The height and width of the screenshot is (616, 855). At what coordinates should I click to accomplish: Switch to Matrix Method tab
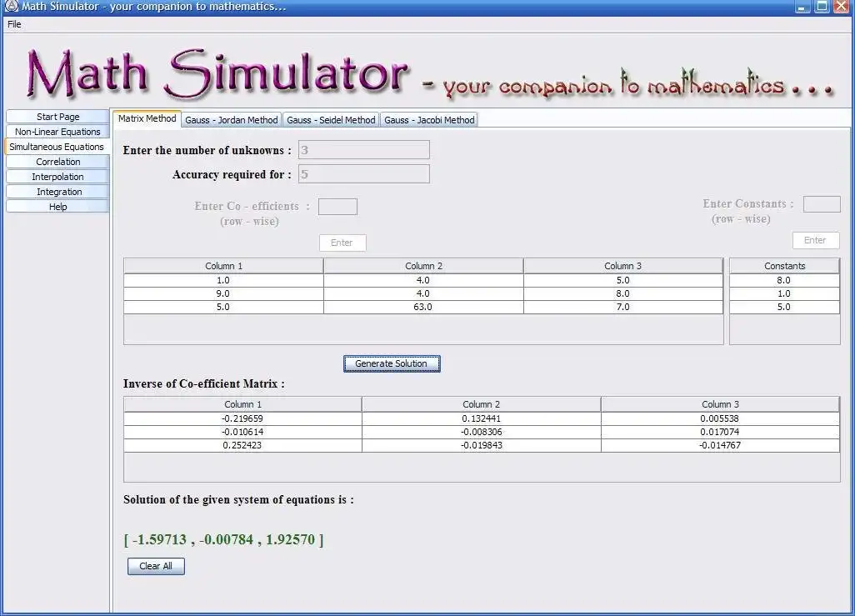[147, 118]
